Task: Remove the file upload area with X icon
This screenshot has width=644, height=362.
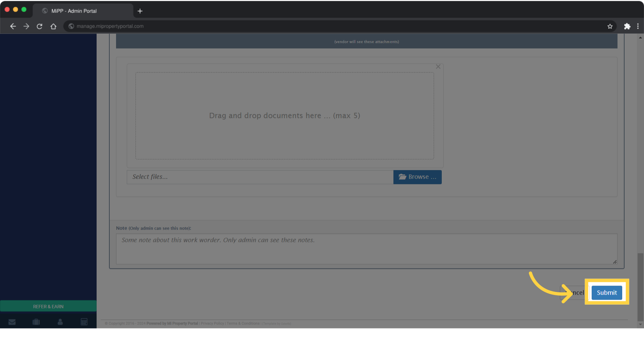Action: click(438, 67)
